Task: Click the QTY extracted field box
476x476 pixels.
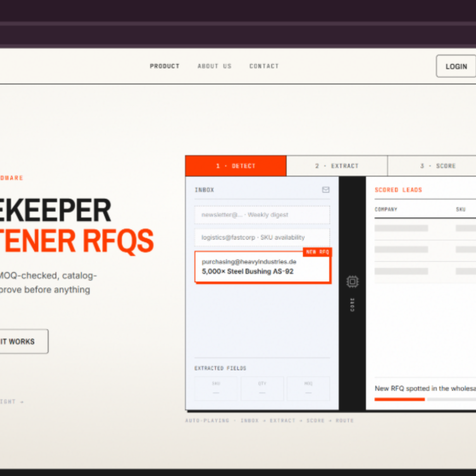Action: point(262,388)
